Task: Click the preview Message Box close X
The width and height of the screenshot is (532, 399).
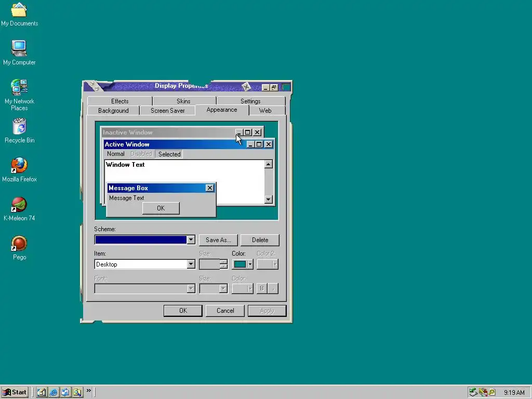Action: [x=210, y=188]
